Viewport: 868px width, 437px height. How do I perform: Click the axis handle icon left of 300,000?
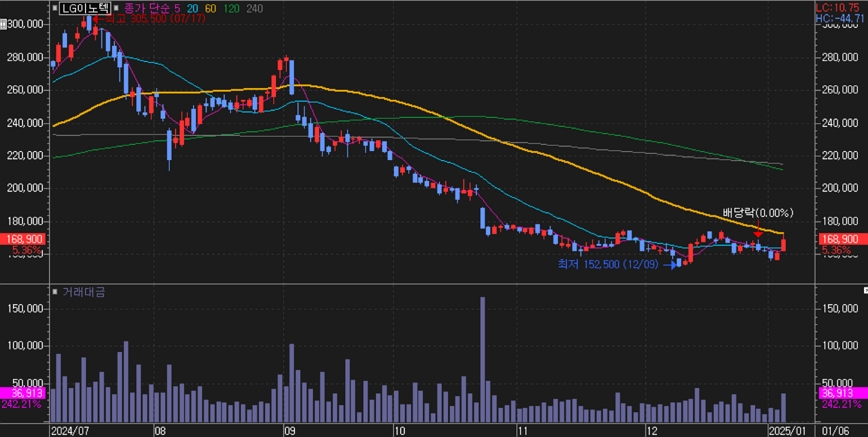tap(3, 24)
